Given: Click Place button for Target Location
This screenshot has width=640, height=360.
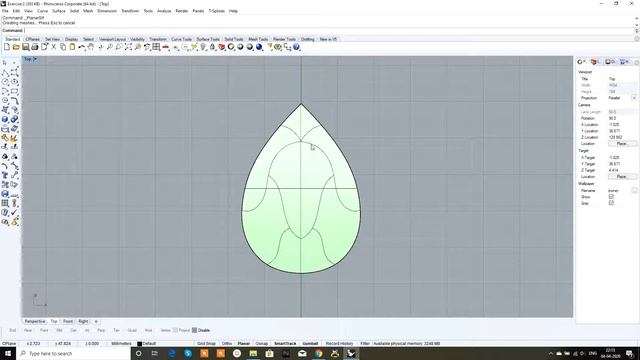Looking at the screenshot, I should [622, 177].
